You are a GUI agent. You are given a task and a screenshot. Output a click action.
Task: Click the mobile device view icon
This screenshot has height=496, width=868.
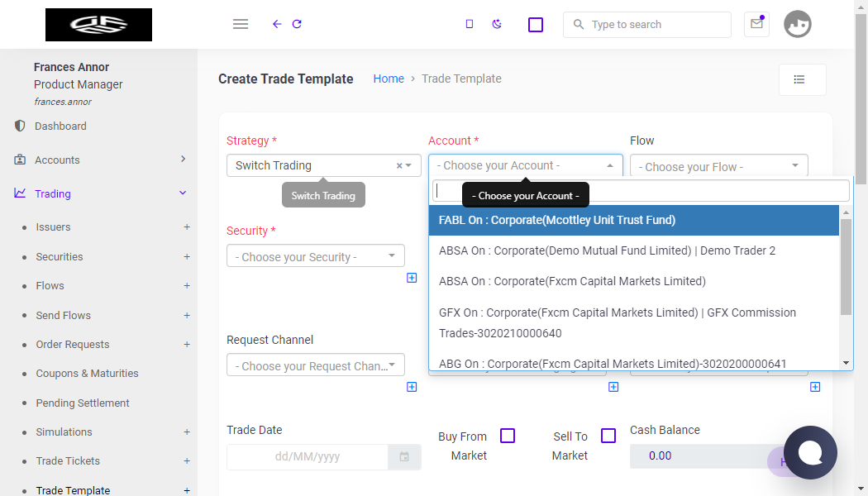[470, 24]
